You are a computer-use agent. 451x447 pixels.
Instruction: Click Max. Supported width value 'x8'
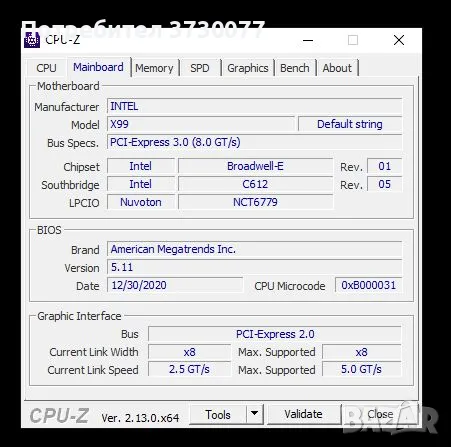(x=362, y=352)
